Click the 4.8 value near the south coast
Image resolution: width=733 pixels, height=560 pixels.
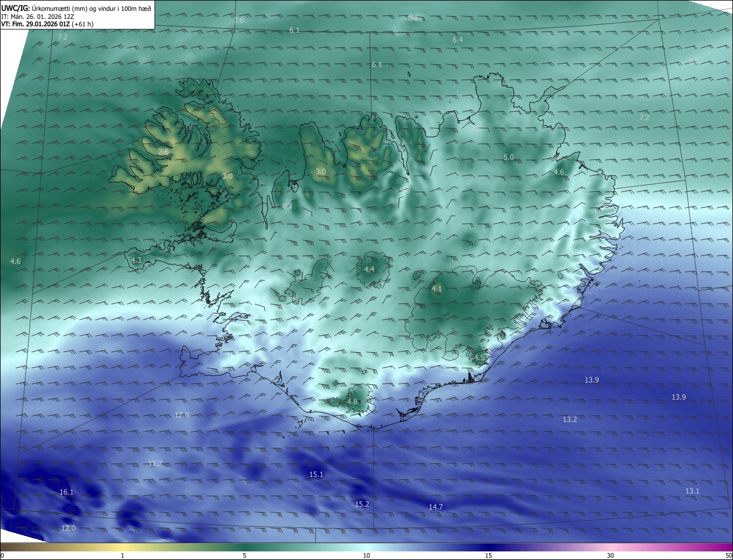point(352,402)
